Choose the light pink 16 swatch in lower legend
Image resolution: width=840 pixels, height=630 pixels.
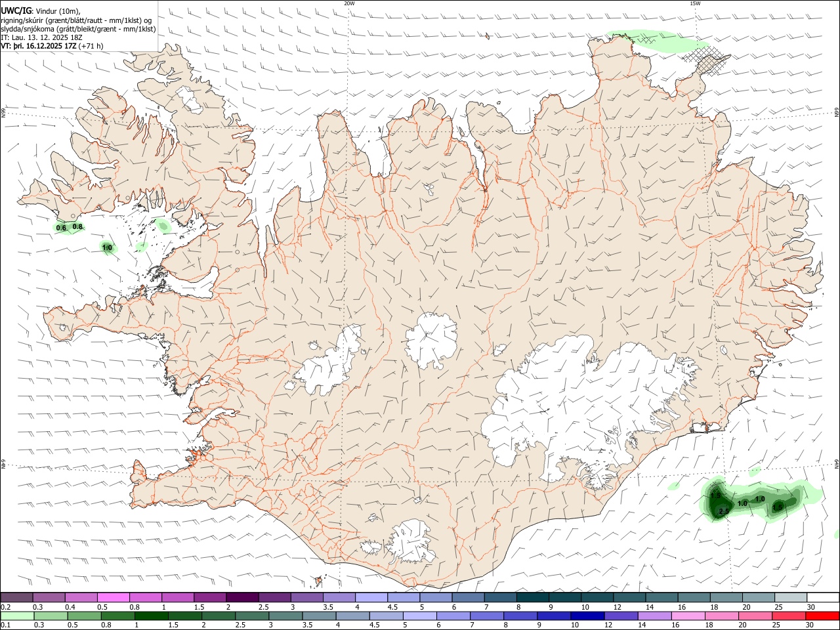tap(688, 616)
